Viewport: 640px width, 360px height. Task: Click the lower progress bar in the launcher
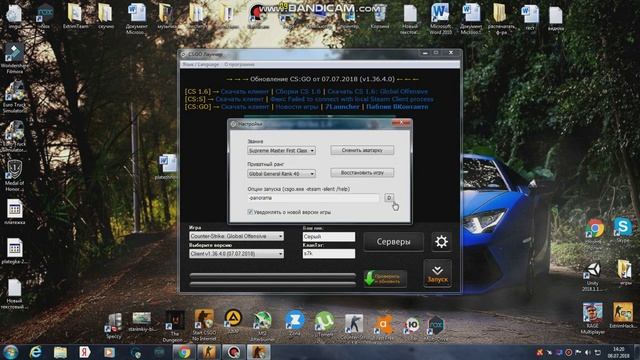[273, 284]
